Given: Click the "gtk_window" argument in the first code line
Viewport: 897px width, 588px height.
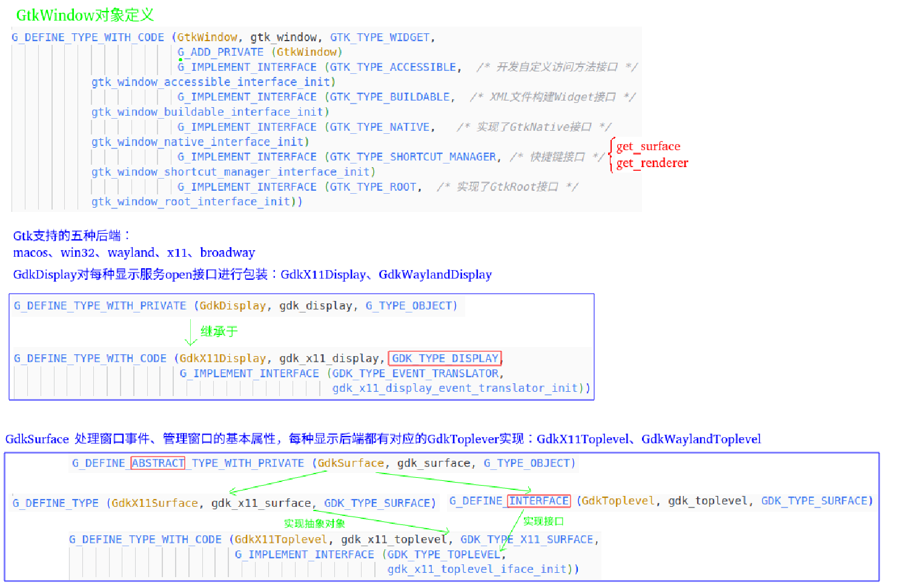Looking at the screenshot, I should pos(283,38).
